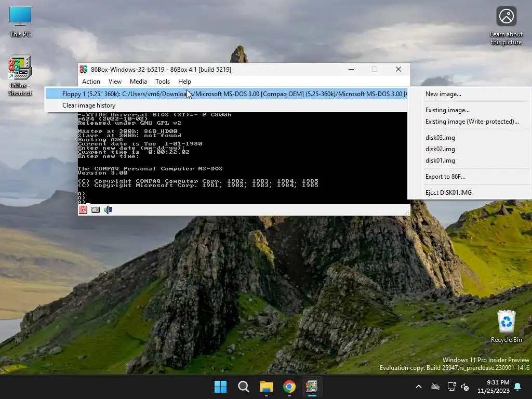
Task: Open the Media menu in 86Box
Action: (138, 82)
